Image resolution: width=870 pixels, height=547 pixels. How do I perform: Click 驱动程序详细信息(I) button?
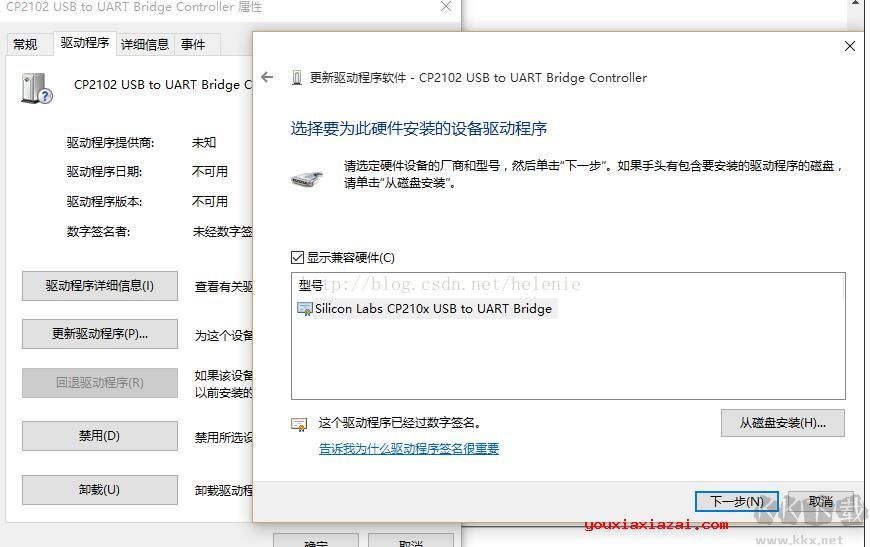[x=100, y=286]
